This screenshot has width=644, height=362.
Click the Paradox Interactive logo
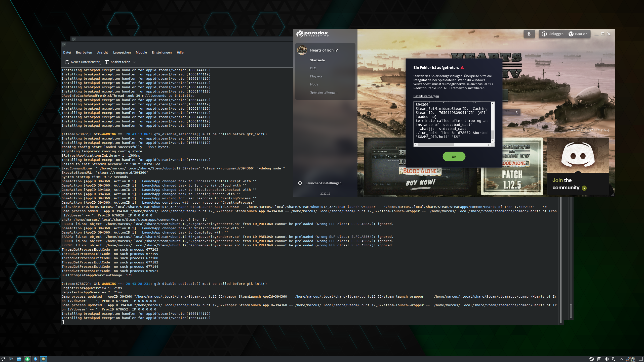(312, 33)
